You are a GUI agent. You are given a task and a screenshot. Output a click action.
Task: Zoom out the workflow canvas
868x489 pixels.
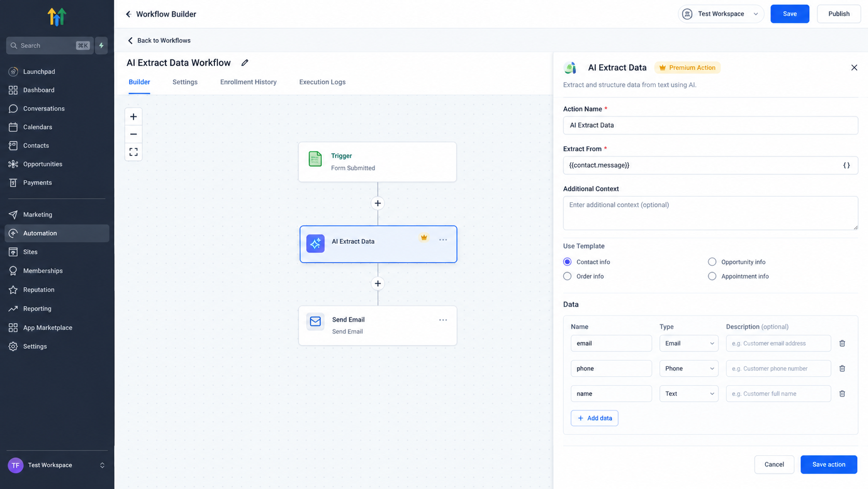pos(133,134)
